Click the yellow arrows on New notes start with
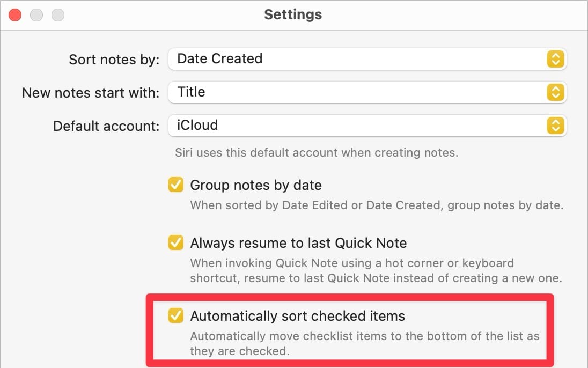 click(x=555, y=92)
